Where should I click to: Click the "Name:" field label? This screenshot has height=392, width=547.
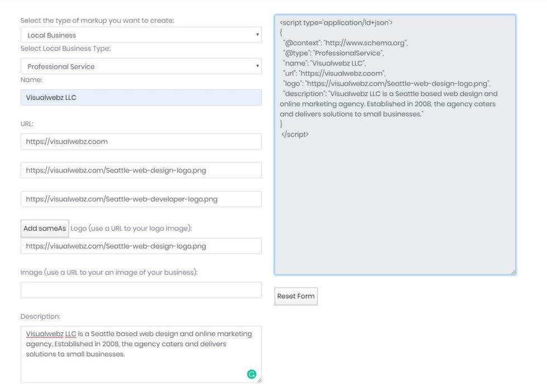(31, 80)
